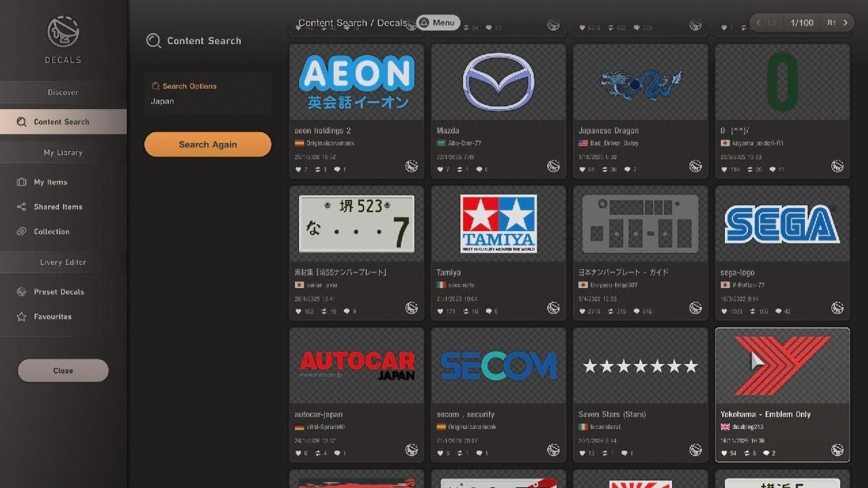This screenshot has width=868, height=488.
Task: Click the Favourites star icon
Action: pyautogui.click(x=22, y=317)
